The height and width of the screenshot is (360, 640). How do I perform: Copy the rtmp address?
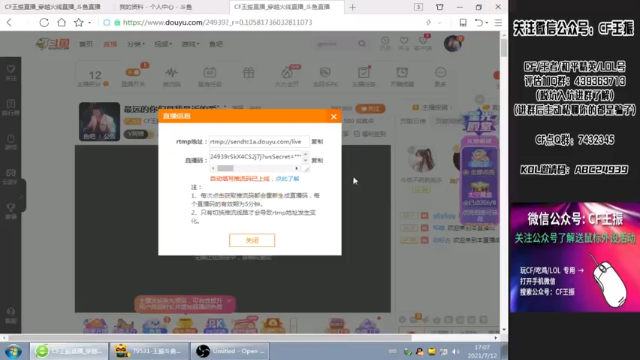(317, 142)
